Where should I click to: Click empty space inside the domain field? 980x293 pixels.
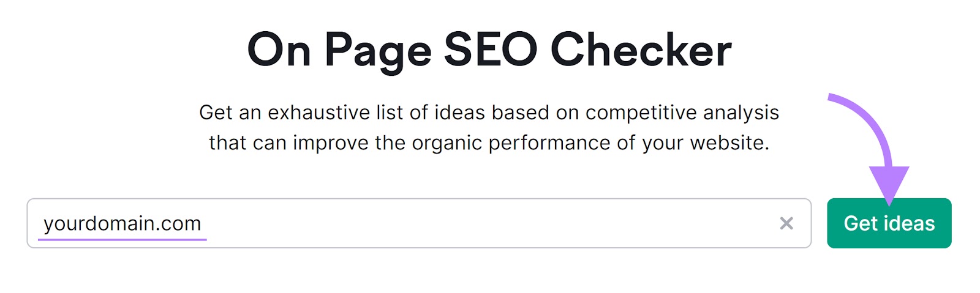tap(490, 223)
